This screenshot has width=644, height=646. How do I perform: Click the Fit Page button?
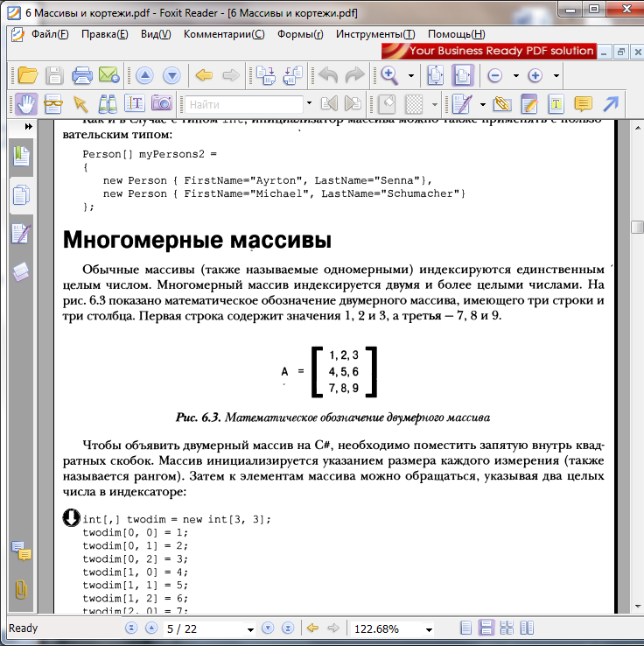tap(435, 75)
